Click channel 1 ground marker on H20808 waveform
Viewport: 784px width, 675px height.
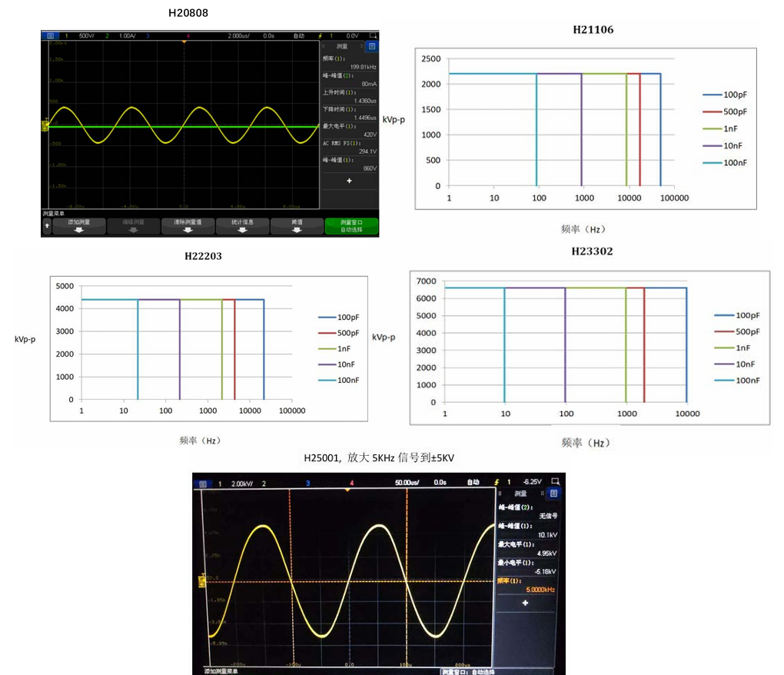(45, 124)
